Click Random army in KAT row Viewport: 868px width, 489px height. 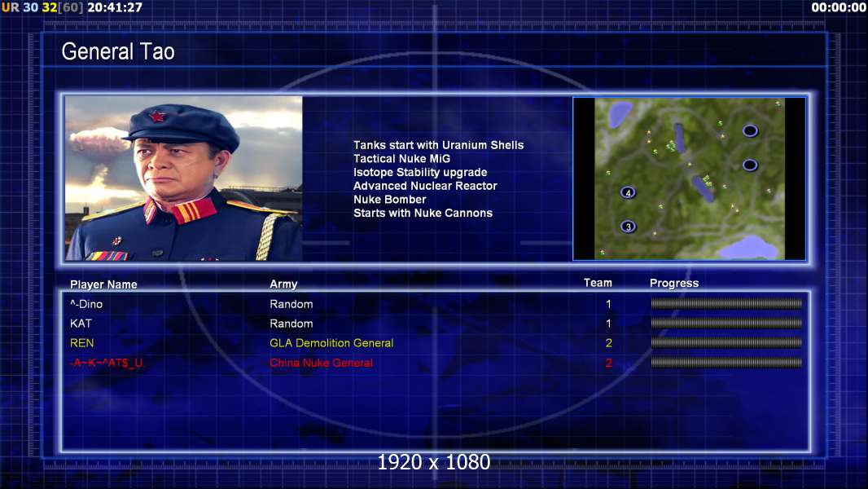(x=292, y=324)
